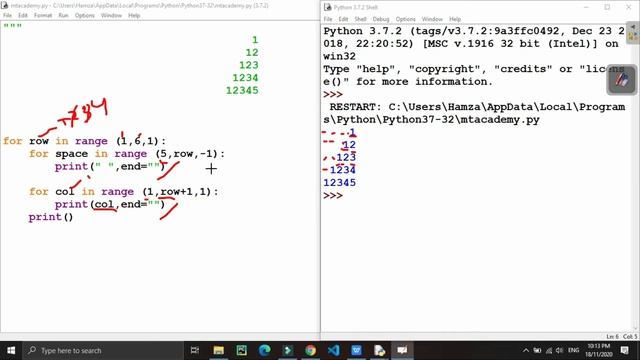Viewport: 640px width, 360px height.
Task: Open volume control in system tray
Action: pyautogui.click(x=560, y=350)
